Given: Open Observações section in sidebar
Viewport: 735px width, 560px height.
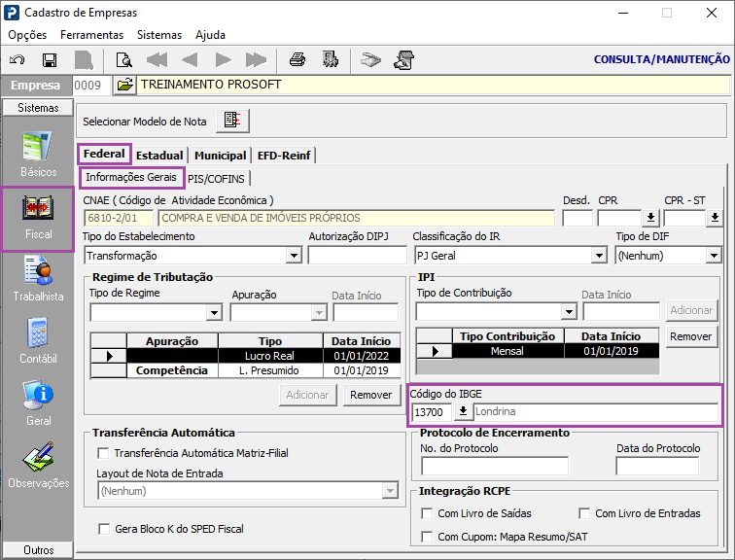Looking at the screenshot, I should (x=39, y=466).
